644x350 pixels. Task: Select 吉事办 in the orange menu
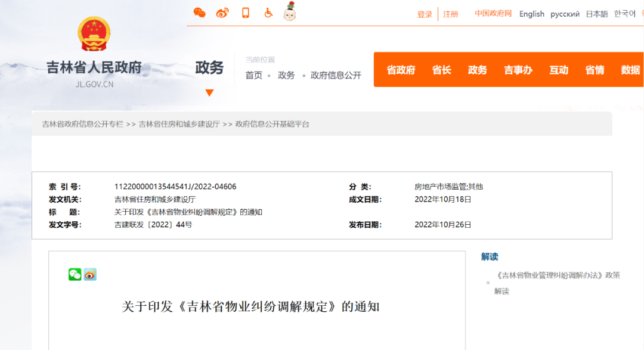click(518, 70)
